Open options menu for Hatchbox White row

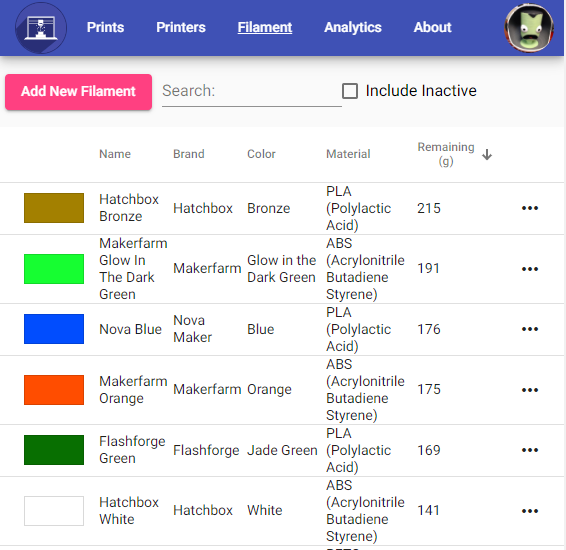[x=530, y=511]
